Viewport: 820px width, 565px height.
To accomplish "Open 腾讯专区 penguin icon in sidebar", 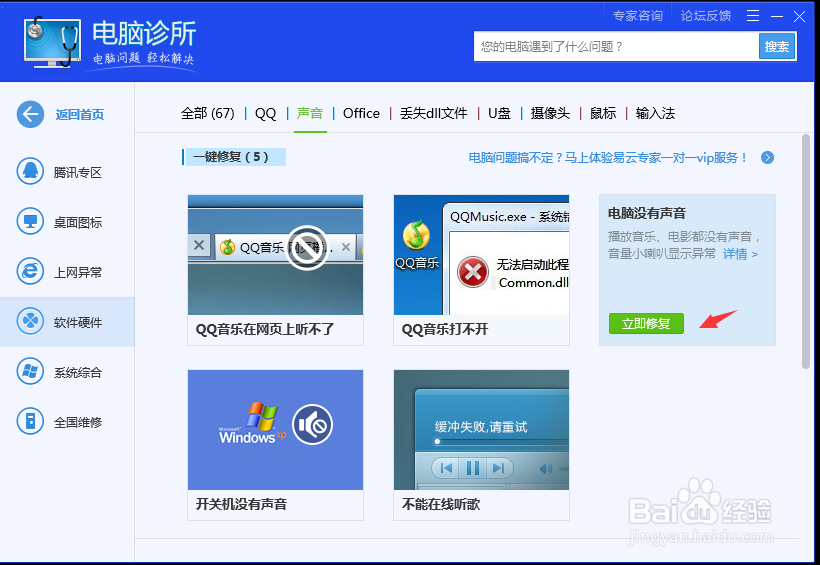I will coord(30,171).
